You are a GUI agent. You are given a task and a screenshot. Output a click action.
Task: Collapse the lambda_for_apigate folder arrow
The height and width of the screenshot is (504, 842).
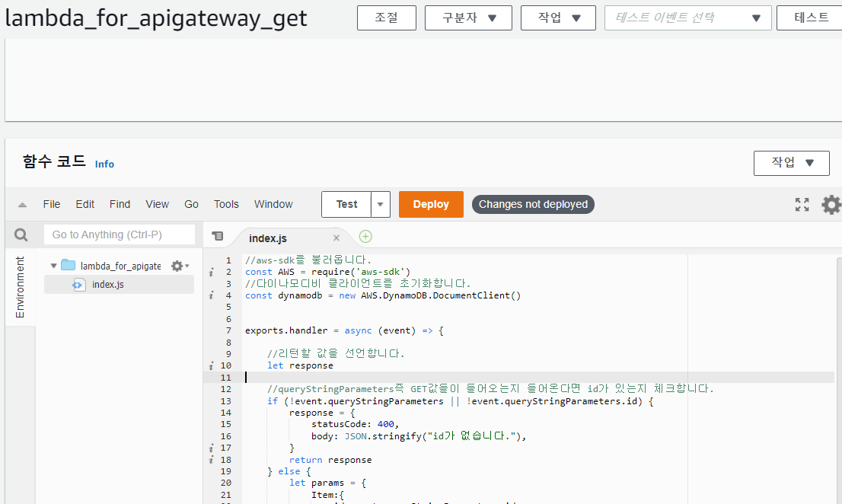tap(54, 266)
